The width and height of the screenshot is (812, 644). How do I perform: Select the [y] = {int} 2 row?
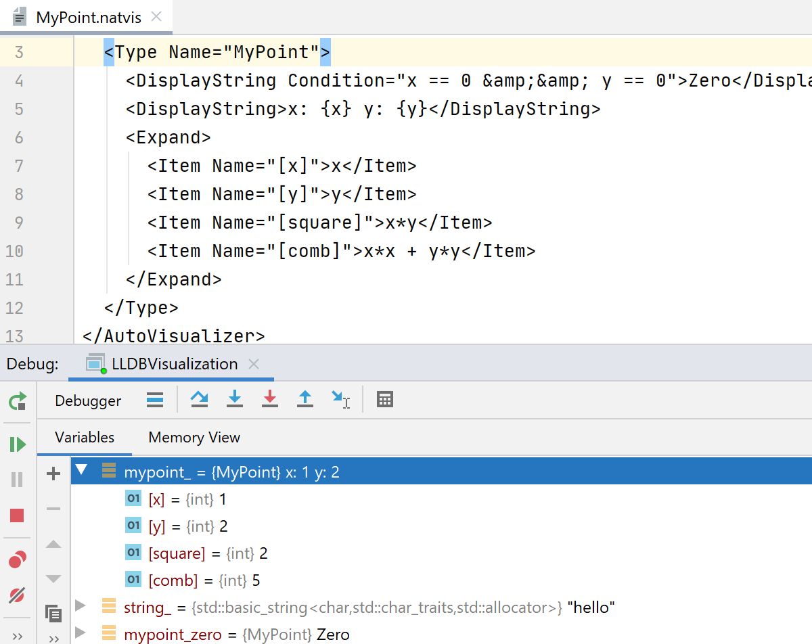(441, 526)
